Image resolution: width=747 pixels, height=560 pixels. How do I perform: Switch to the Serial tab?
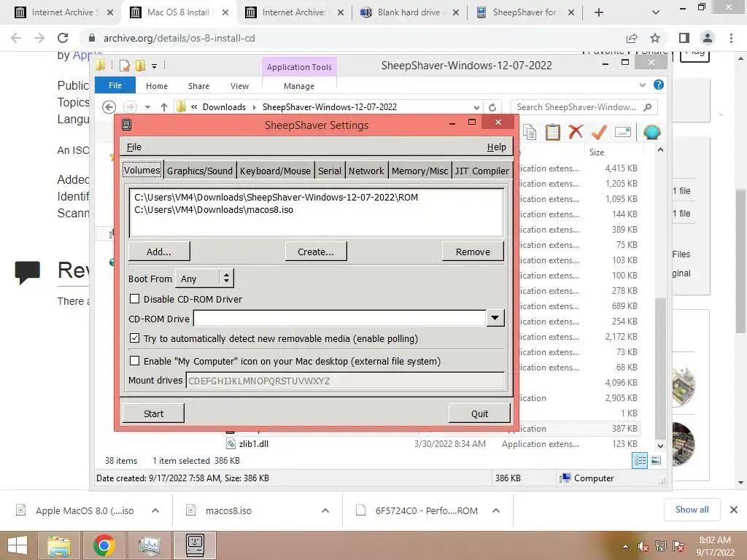tap(329, 171)
